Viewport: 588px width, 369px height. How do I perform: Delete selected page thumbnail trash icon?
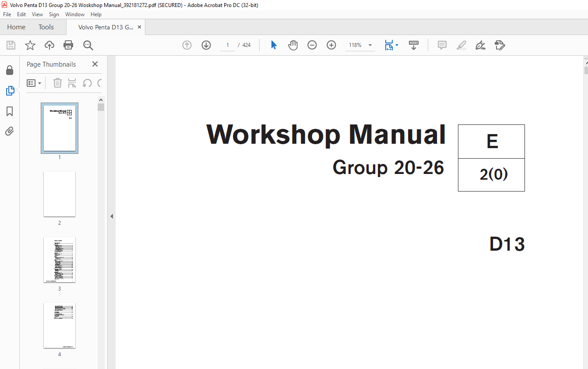point(57,83)
